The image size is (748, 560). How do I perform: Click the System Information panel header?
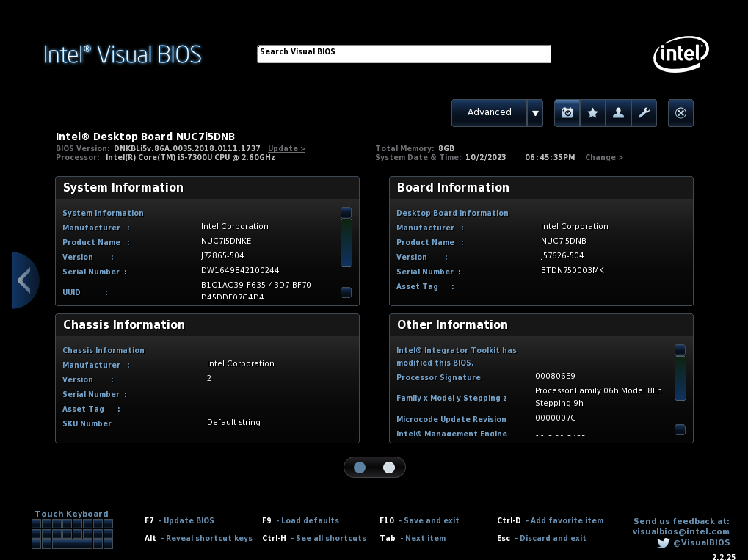pos(207,187)
